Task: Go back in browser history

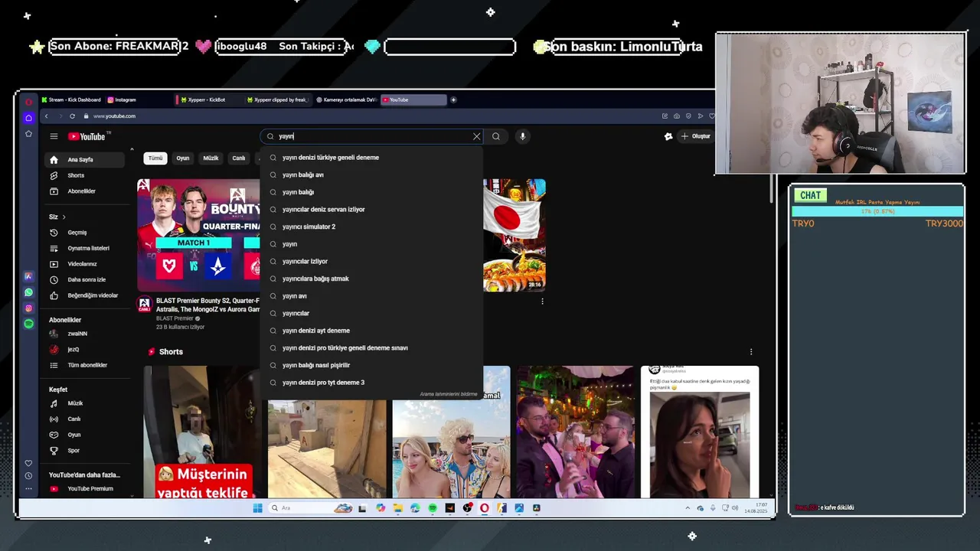Action: click(x=46, y=116)
